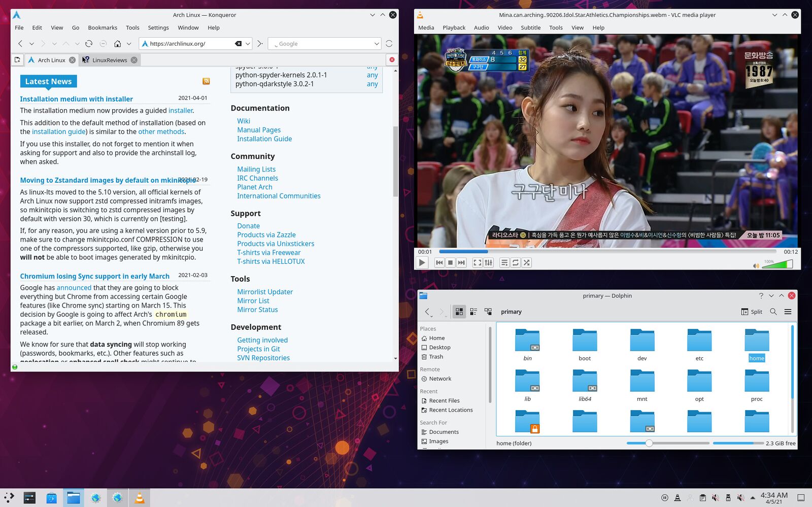
Task: Adjust the Dolphin icon zoom slider
Action: tap(667, 443)
